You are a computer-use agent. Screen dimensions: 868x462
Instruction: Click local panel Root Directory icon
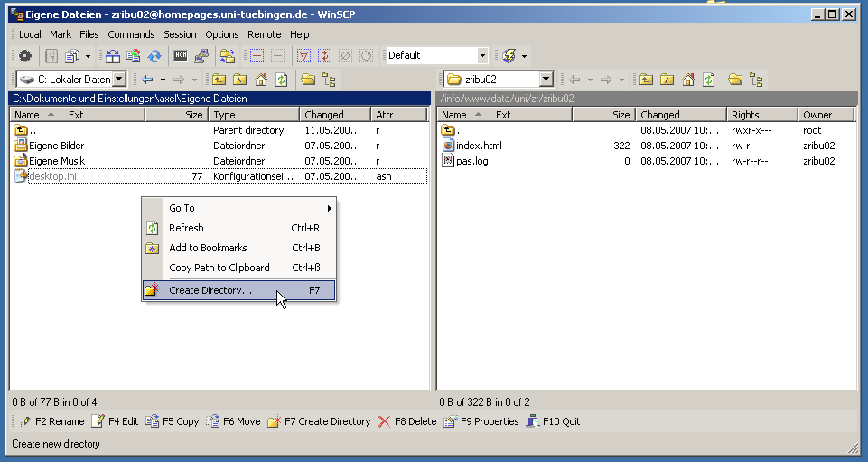(x=239, y=80)
